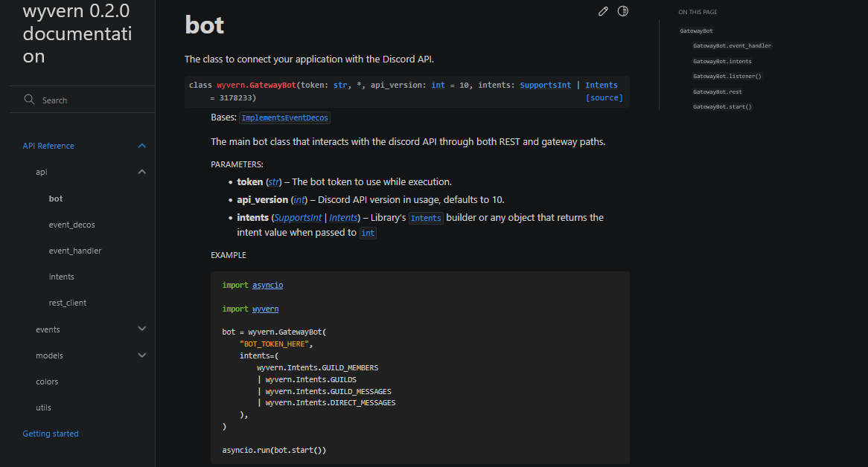Expand the events section chevron

pyautogui.click(x=141, y=329)
